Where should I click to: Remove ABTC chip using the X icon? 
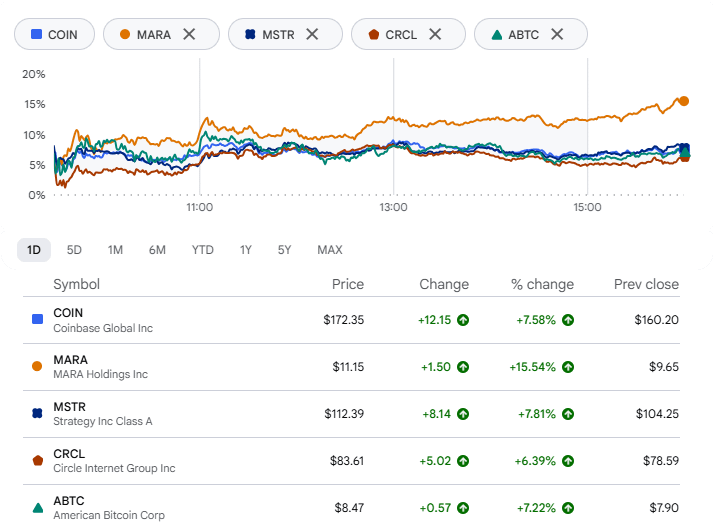click(x=557, y=34)
